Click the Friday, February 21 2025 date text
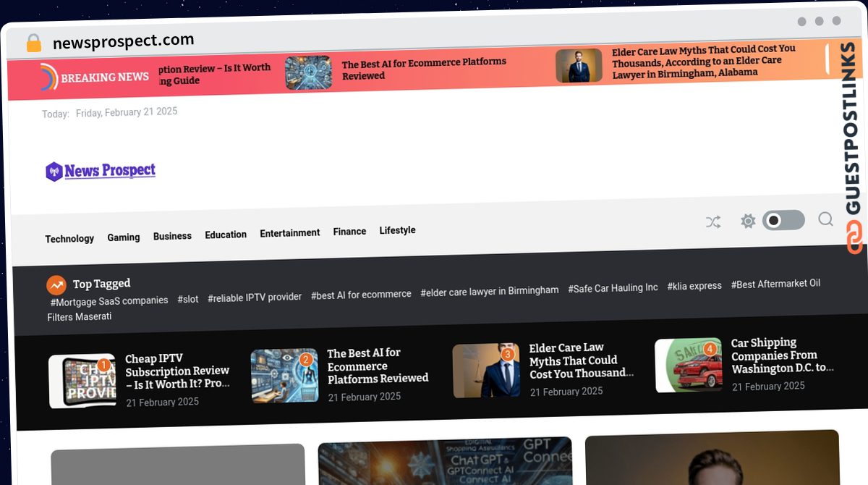868x485 pixels. coord(127,112)
